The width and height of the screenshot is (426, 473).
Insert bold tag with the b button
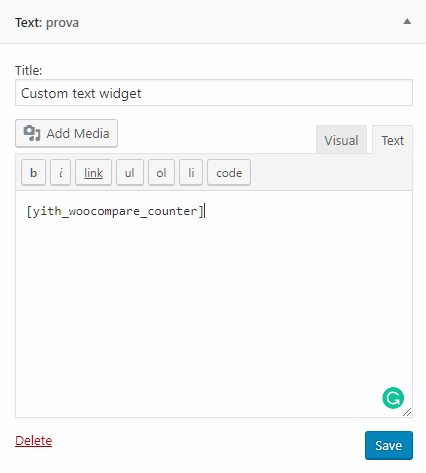(x=33, y=172)
